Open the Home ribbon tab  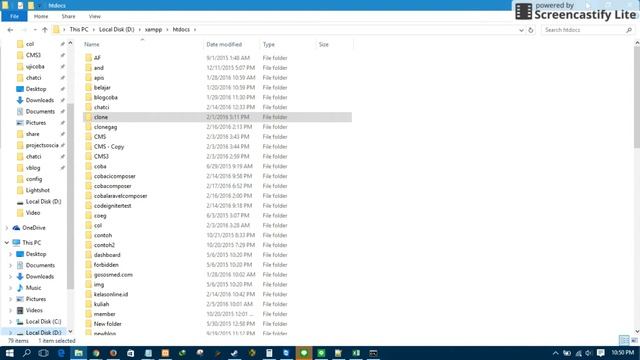(41, 16)
